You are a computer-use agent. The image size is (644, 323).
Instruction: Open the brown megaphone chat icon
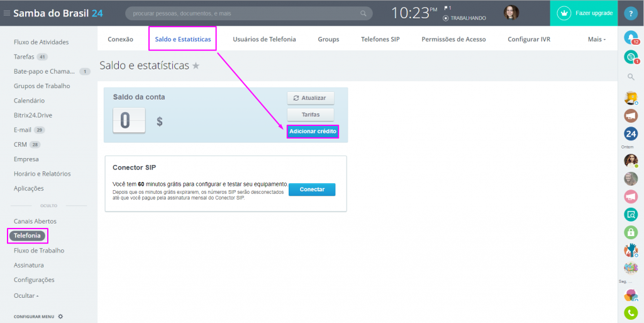(x=631, y=115)
